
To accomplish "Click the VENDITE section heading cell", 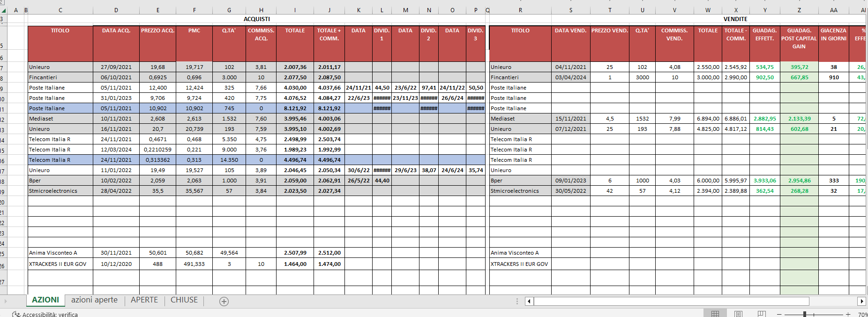I will [x=735, y=19].
